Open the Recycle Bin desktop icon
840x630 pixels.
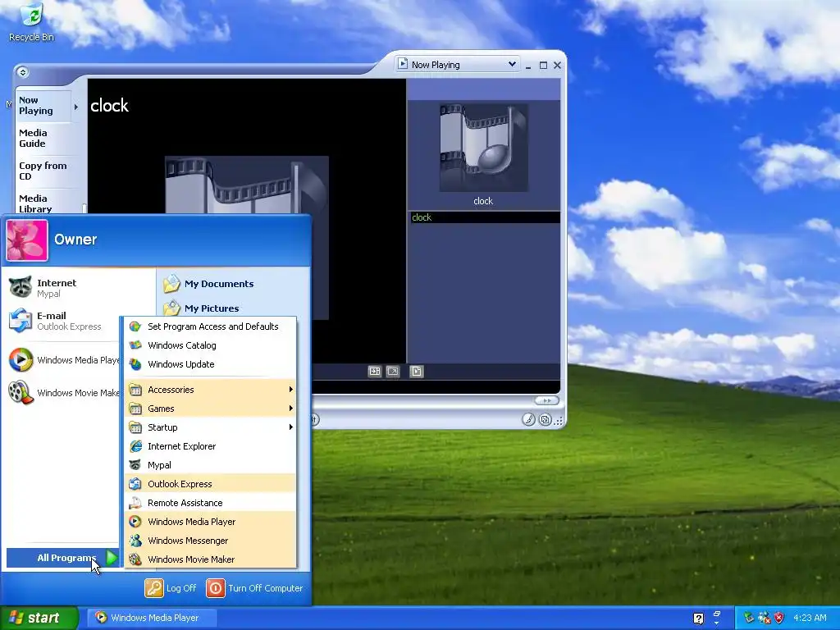(x=31, y=22)
